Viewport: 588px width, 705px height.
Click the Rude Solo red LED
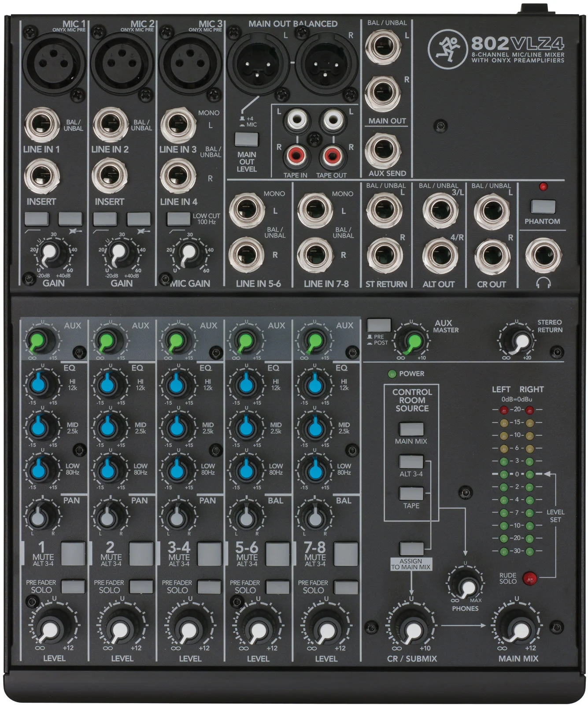pos(529,578)
